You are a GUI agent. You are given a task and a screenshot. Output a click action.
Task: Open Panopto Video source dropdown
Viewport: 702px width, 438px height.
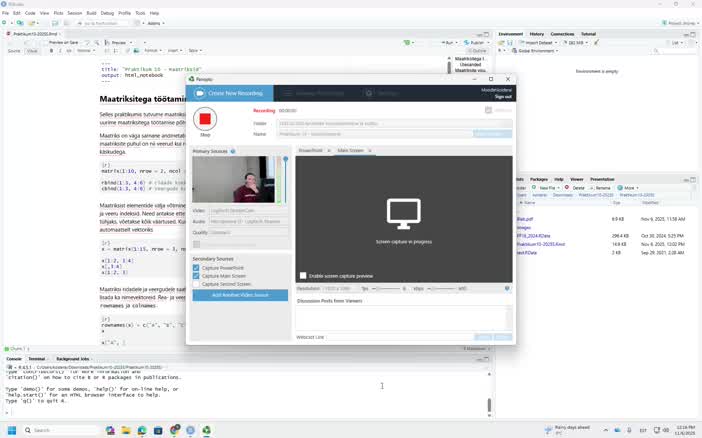pyautogui.click(x=248, y=210)
